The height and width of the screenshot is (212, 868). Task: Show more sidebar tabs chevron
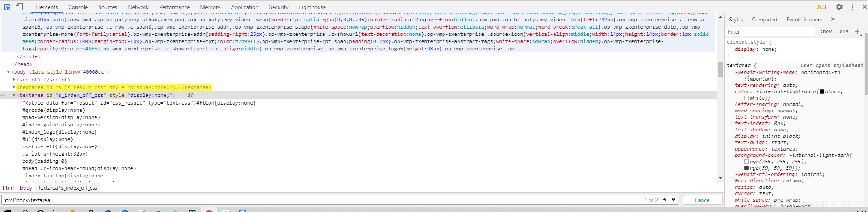[833, 20]
